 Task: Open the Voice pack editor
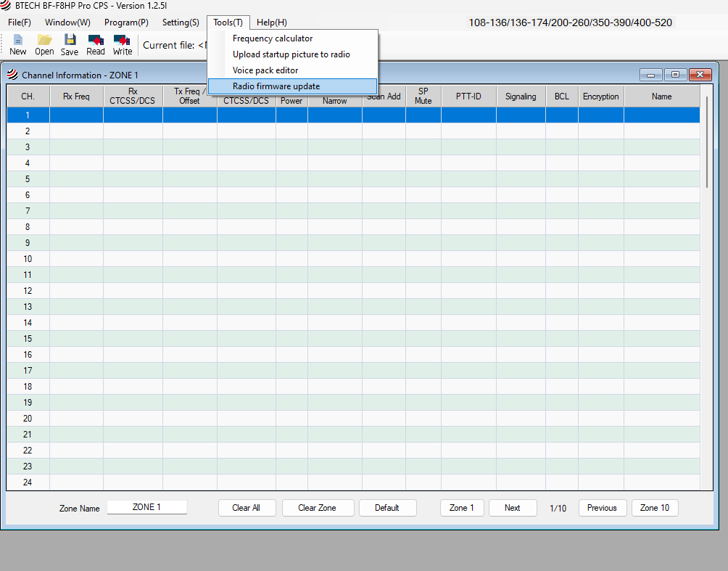point(265,70)
